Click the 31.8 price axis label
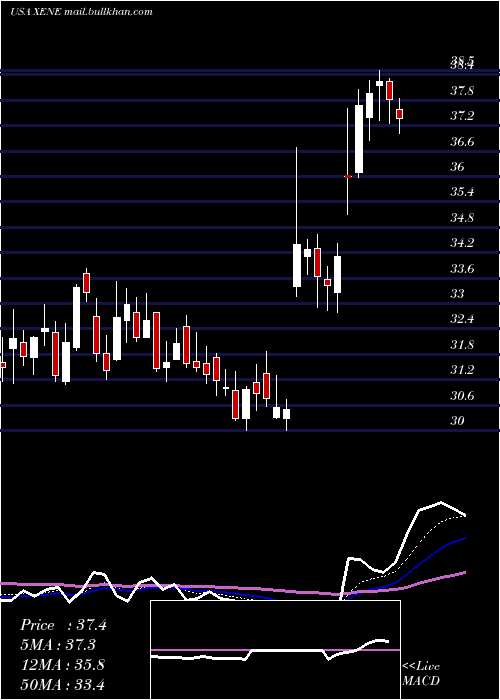The image size is (500, 700). click(x=462, y=345)
